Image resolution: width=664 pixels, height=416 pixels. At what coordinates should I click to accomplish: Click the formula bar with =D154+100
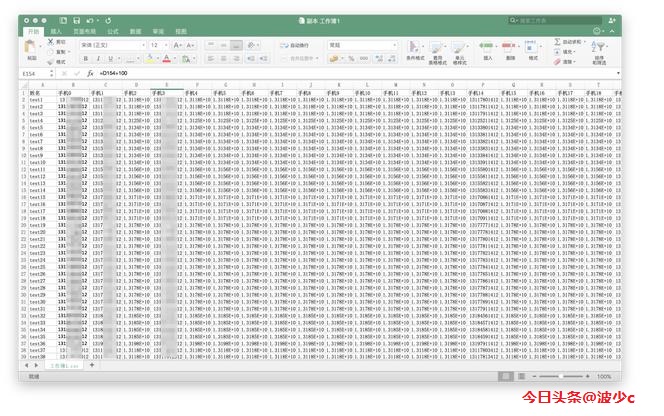(356, 73)
